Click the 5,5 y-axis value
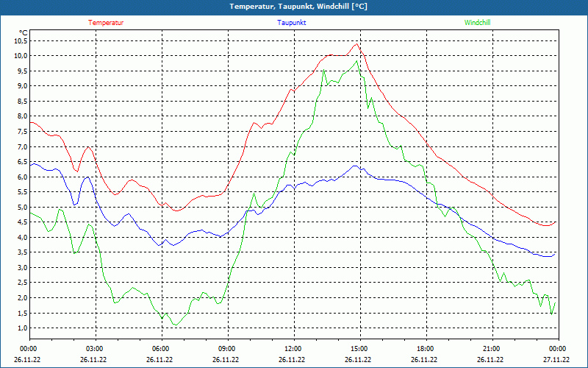Image resolution: width=588 pixels, height=368 pixels. pos(23,192)
